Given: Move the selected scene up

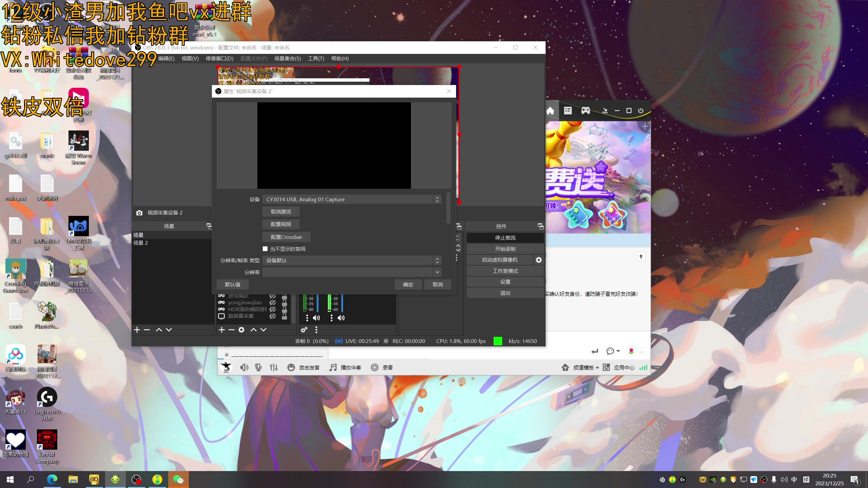Looking at the screenshot, I should pyautogui.click(x=159, y=330).
